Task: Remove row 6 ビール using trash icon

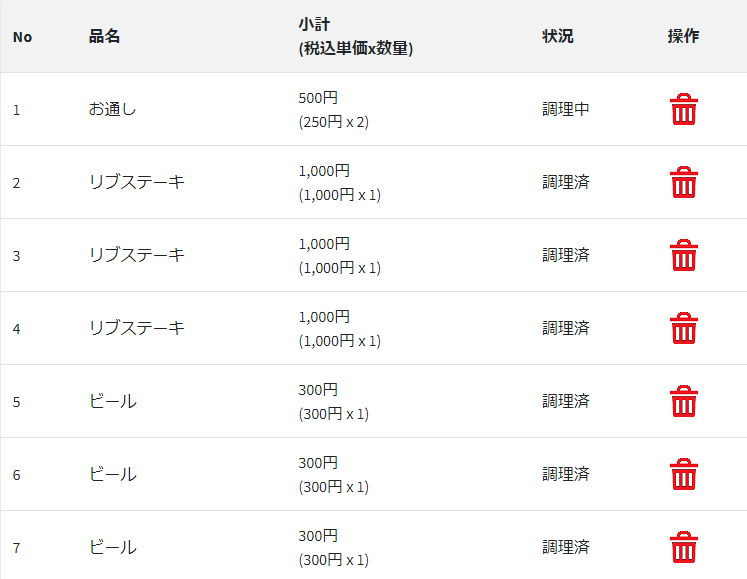Action: 683,474
